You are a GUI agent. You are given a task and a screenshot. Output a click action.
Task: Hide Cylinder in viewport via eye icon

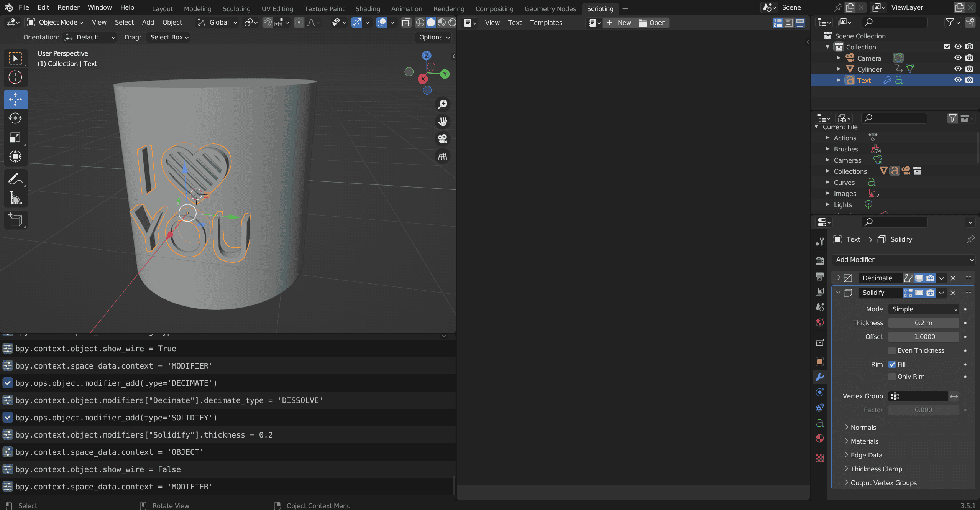tap(958, 69)
